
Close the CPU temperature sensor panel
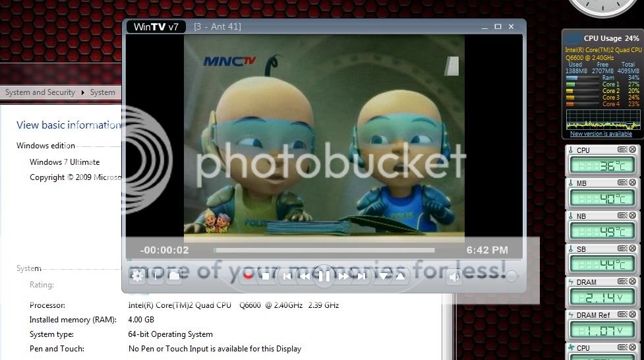tap(633, 150)
